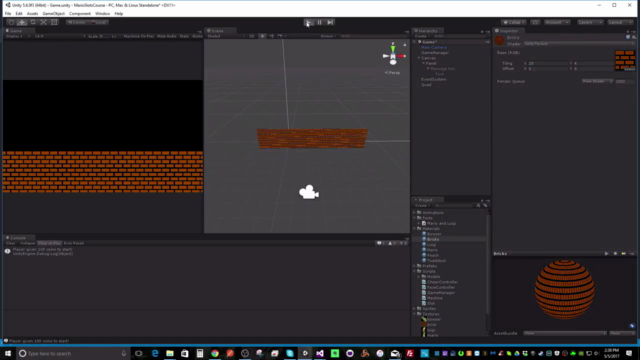Expand the Animations folder
The height and width of the screenshot is (360, 640).
click(x=415, y=213)
